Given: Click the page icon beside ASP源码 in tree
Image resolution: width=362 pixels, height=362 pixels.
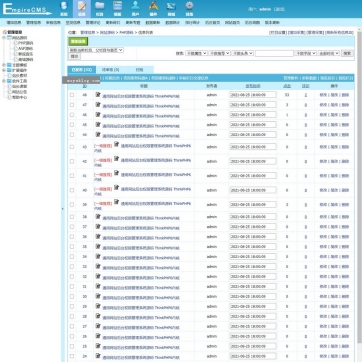Looking at the screenshot, I should pos(15,48).
